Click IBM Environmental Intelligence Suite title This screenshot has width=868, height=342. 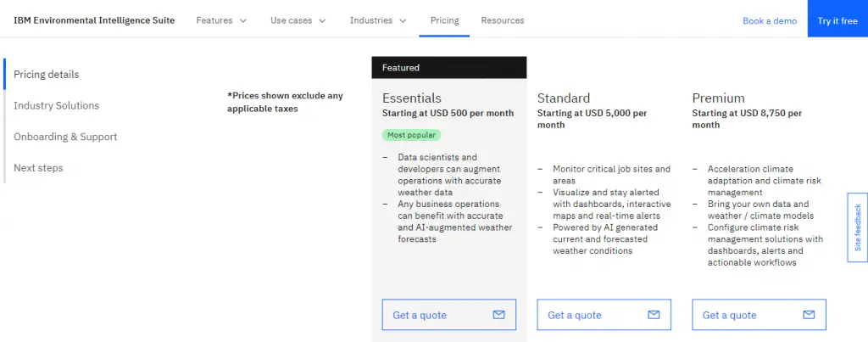point(94,20)
